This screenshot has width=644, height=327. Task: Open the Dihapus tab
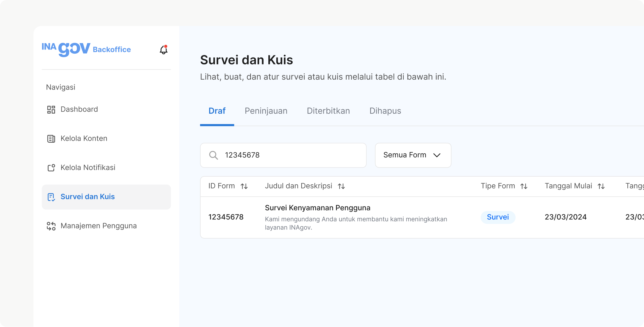tap(385, 111)
